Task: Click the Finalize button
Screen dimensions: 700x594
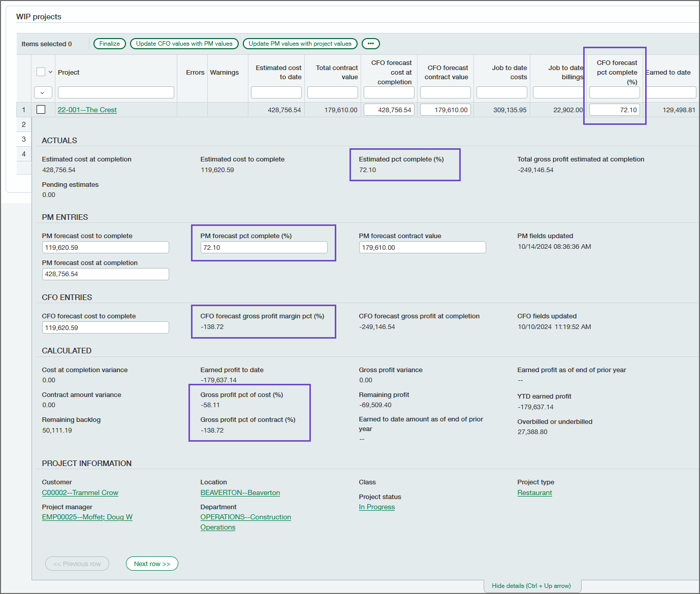Action: click(x=109, y=44)
